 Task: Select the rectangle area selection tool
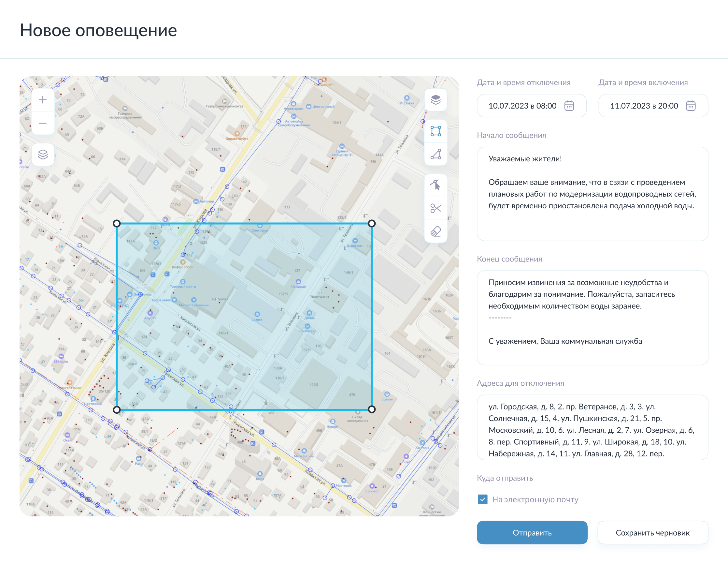[x=436, y=131]
